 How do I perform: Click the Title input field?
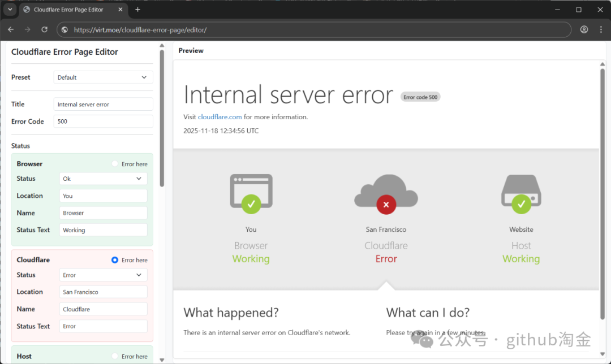[103, 105]
